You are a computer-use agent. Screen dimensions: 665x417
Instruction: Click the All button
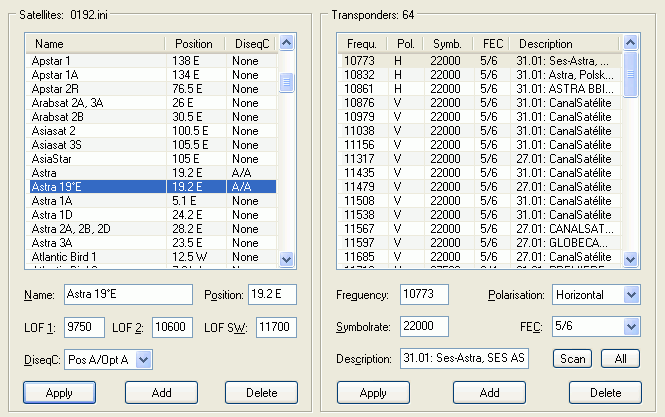click(x=620, y=359)
